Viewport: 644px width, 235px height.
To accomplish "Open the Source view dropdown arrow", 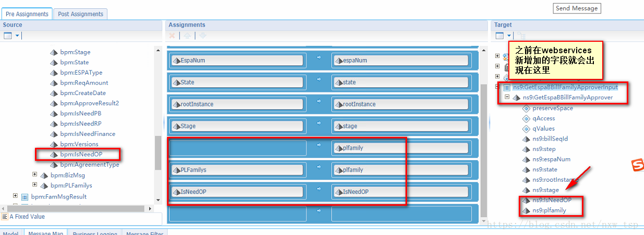I will pyautogui.click(x=17, y=36).
